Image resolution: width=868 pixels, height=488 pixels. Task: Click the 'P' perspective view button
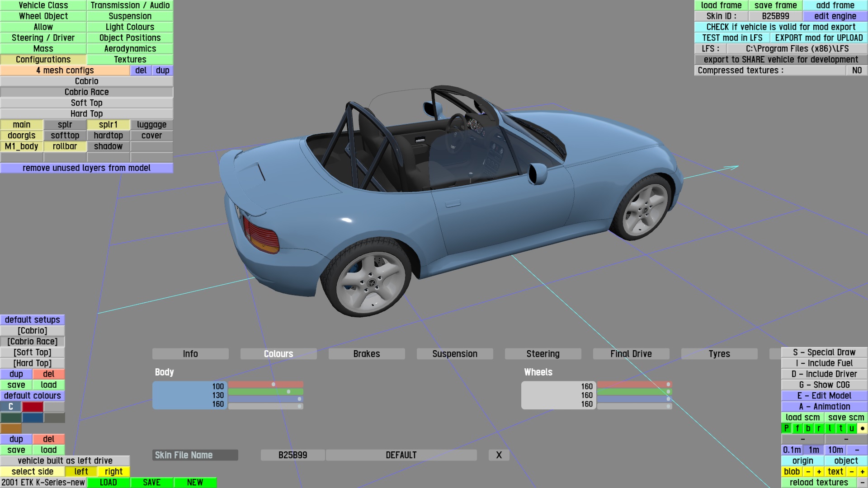786,428
